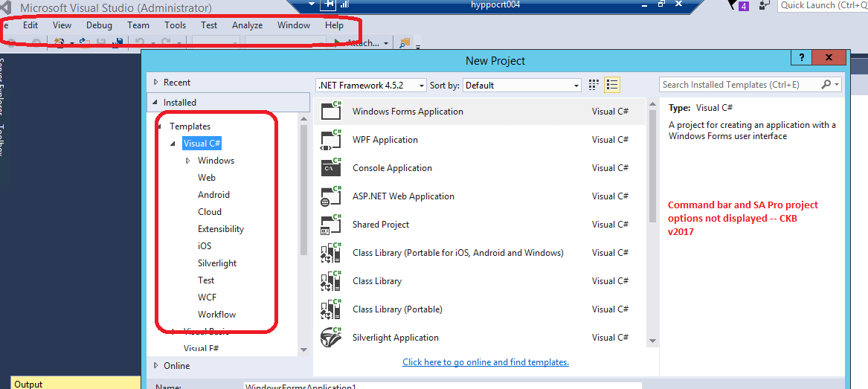This screenshot has height=389, width=868.
Task: Click the feedback person icon
Action: click(x=765, y=5)
